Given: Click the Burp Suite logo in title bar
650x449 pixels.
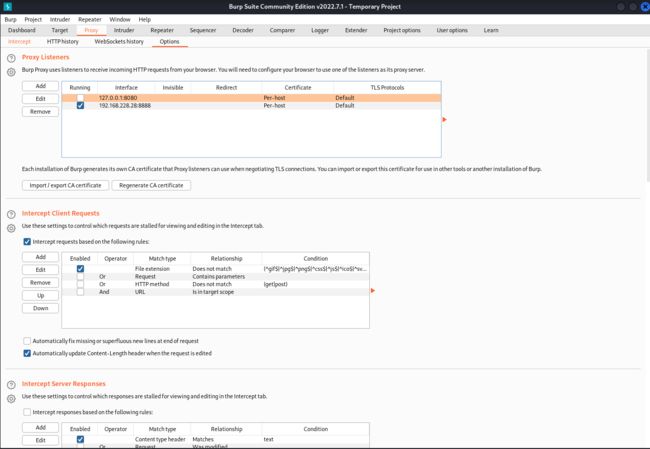Looking at the screenshot, I should [x=7, y=7].
